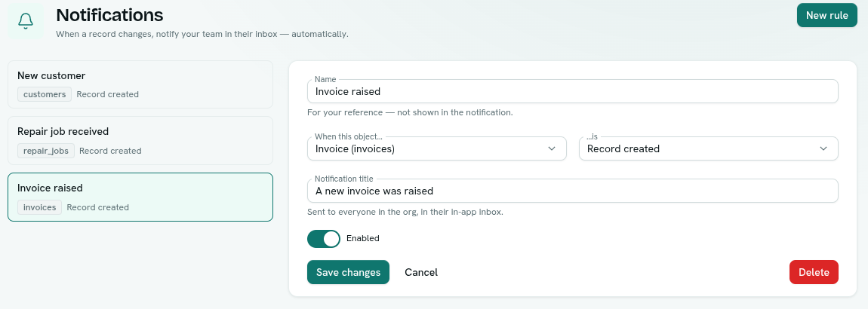This screenshot has width=868, height=309.
Task: Click 'For your reference' helper text
Action: point(410,112)
